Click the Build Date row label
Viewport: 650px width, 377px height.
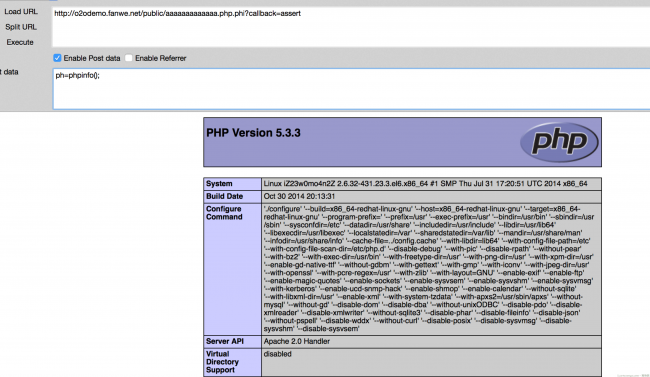224,196
